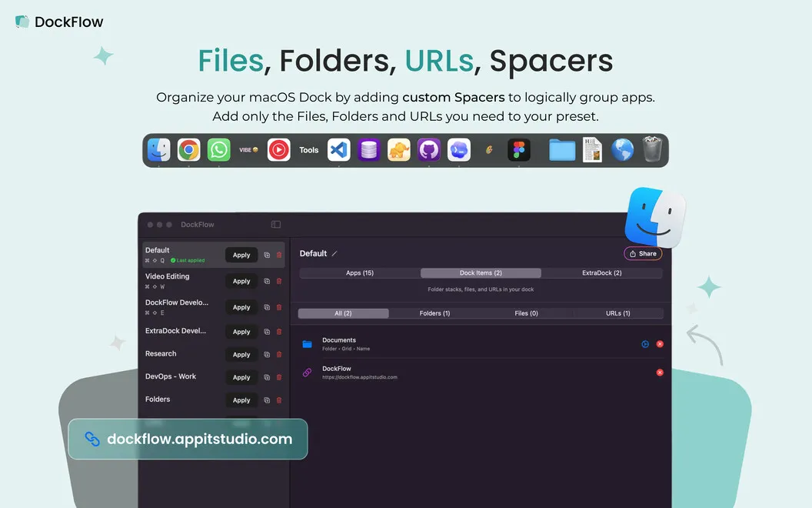Screen dimensions: 812x508
Task: Select the Dock Items (2) tab
Action: 481,272
